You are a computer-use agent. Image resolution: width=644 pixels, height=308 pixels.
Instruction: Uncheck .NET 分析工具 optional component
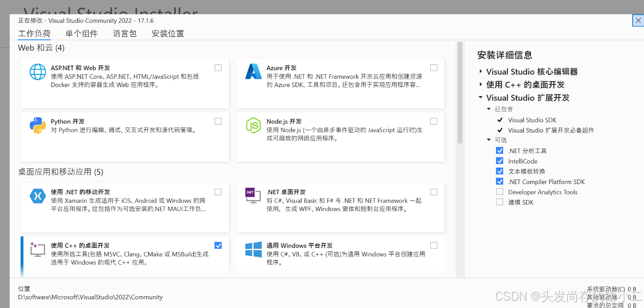click(x=500, y=150)
